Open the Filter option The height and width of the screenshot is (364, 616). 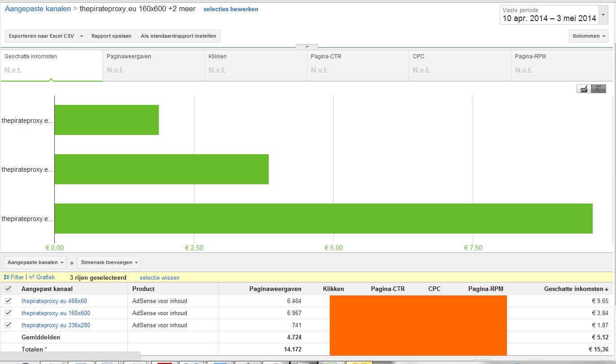14,277
